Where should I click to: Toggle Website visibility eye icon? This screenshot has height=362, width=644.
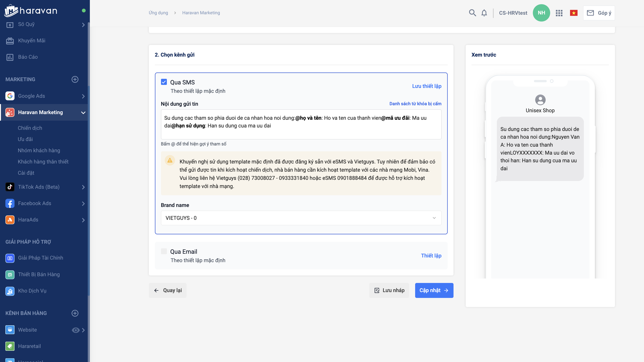click(x=76, y=330)
